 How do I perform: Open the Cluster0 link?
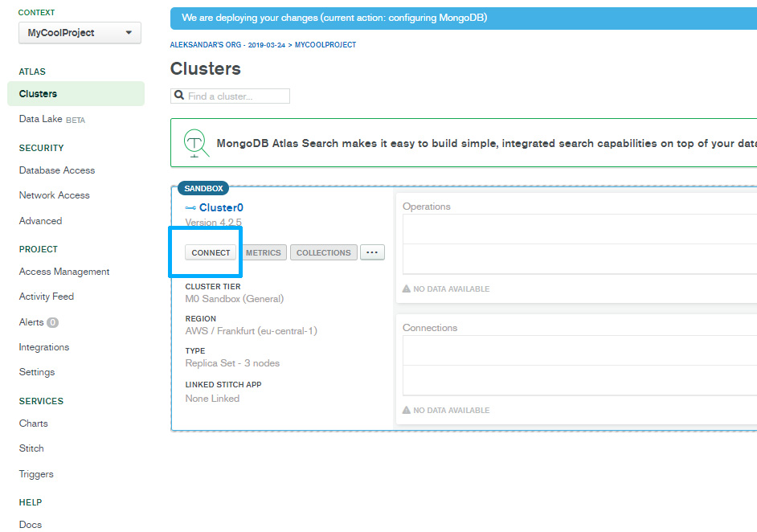[221, 207]
